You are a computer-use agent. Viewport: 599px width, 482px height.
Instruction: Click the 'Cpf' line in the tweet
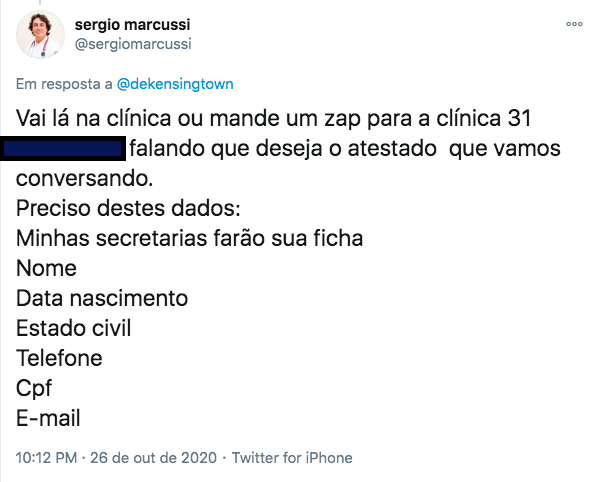pyautogui.click(x=34, y=388)
